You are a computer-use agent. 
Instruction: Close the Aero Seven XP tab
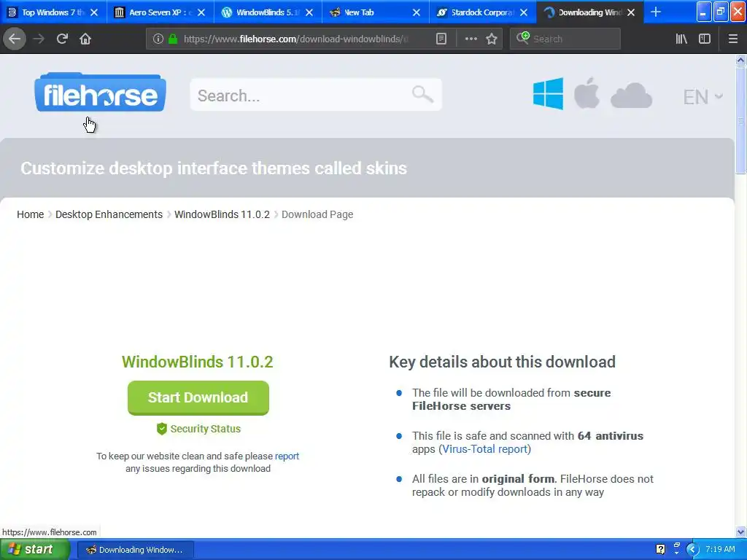(x=201, y=12)
